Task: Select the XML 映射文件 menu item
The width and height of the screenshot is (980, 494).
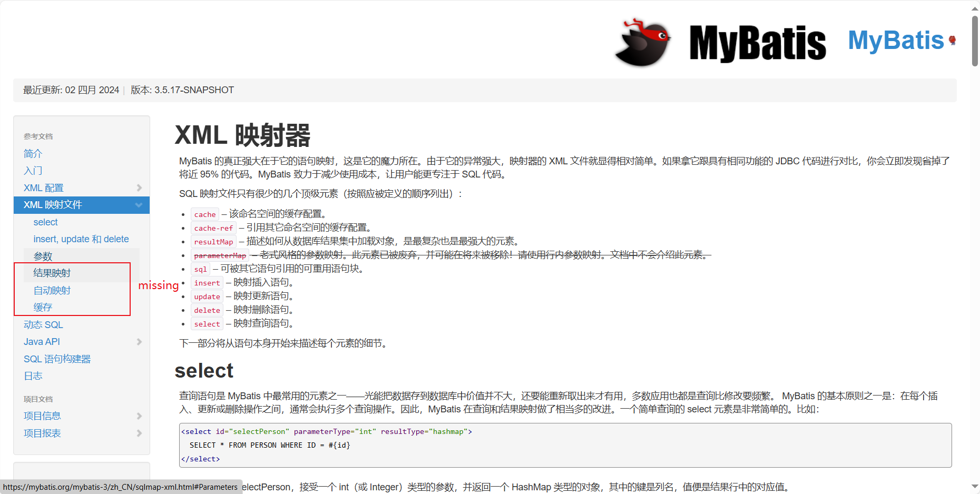Action: [x=82, y=205]
